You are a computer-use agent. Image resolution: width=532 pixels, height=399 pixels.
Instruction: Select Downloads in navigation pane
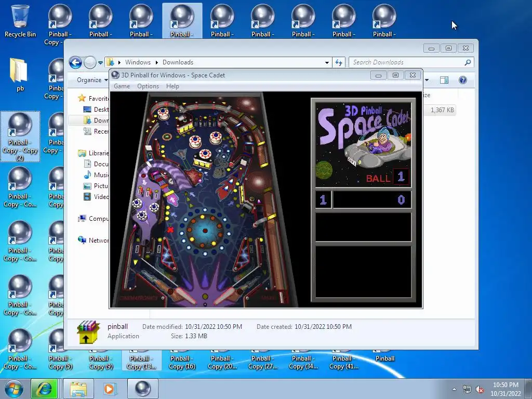tap(96, 120)
